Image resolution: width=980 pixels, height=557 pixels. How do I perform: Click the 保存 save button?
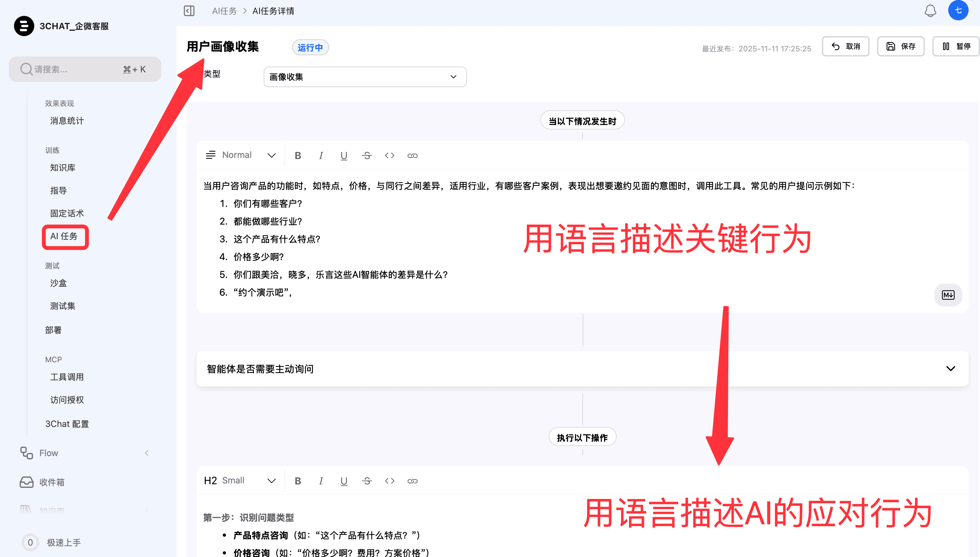(900, 47)
